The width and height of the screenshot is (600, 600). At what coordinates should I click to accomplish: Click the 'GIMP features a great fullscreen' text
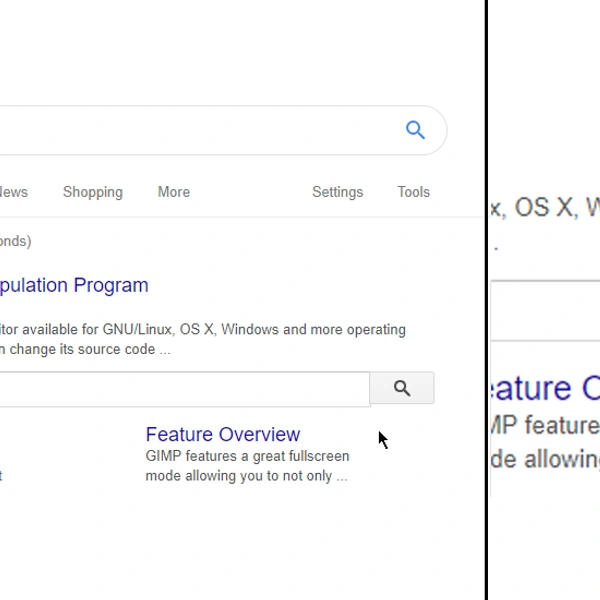[x=247, y=456]
